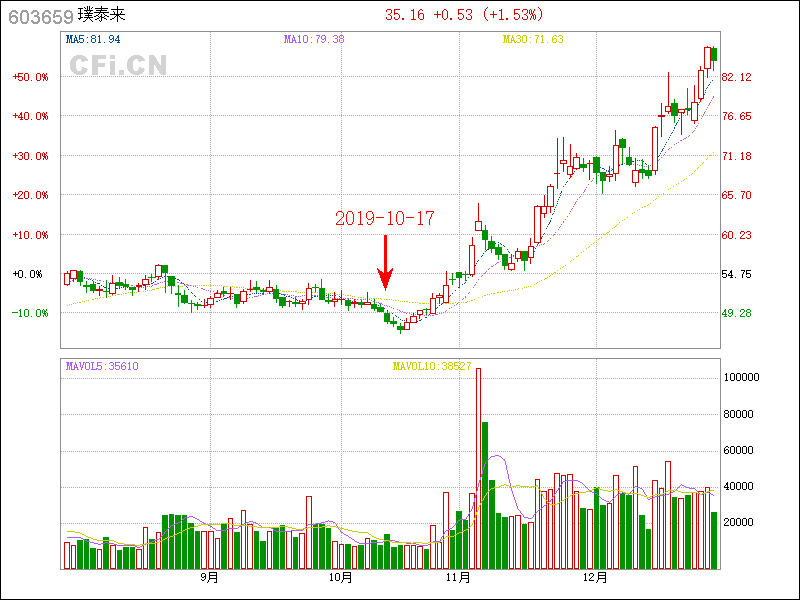The image size is (800, 600).
Task: Click the -10.0% label on left axis
Action: [30, 313]
